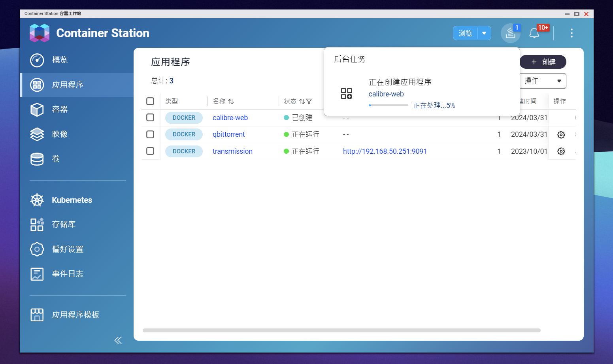Open the 操作 actions dropdown
The width and height of the screenshot is (613, 364).
pos(543,81)
